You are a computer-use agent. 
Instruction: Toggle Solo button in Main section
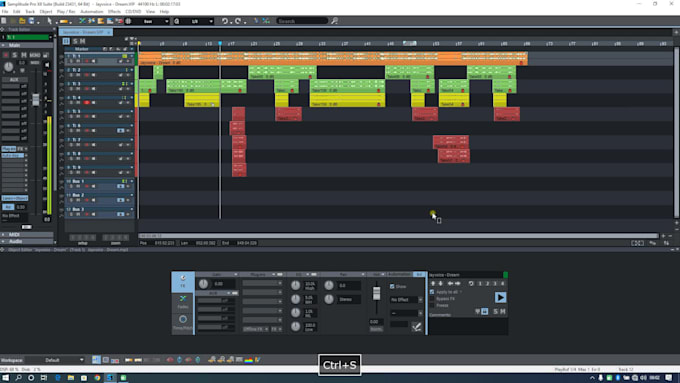coord(15,55)
